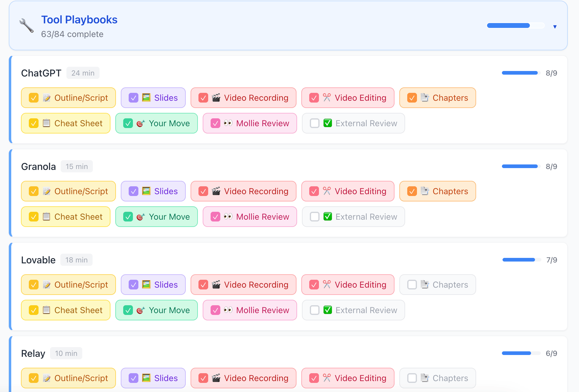
Task: Click the document icon in ChatGPT Chapters
Action: coord(425,98)
